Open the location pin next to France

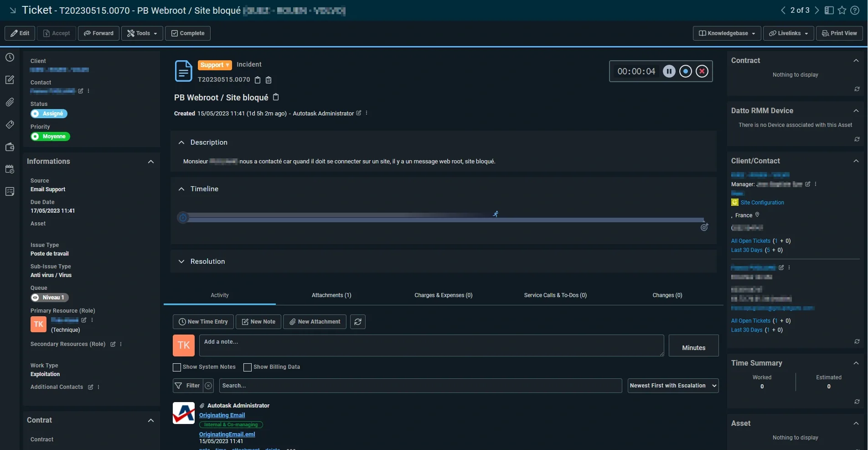point(757,215)
